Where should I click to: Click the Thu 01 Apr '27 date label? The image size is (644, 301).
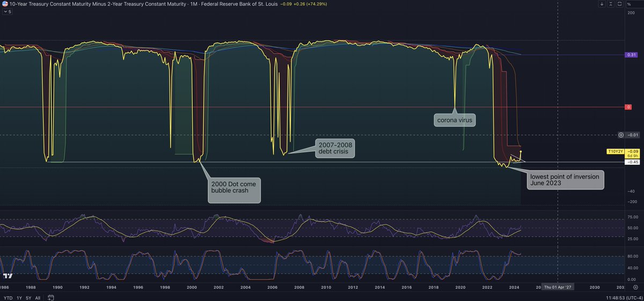click(x=558, y=288)
